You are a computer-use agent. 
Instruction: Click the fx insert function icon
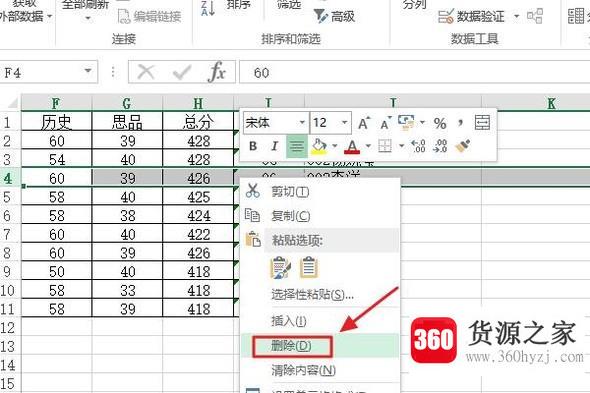[217, 72]
